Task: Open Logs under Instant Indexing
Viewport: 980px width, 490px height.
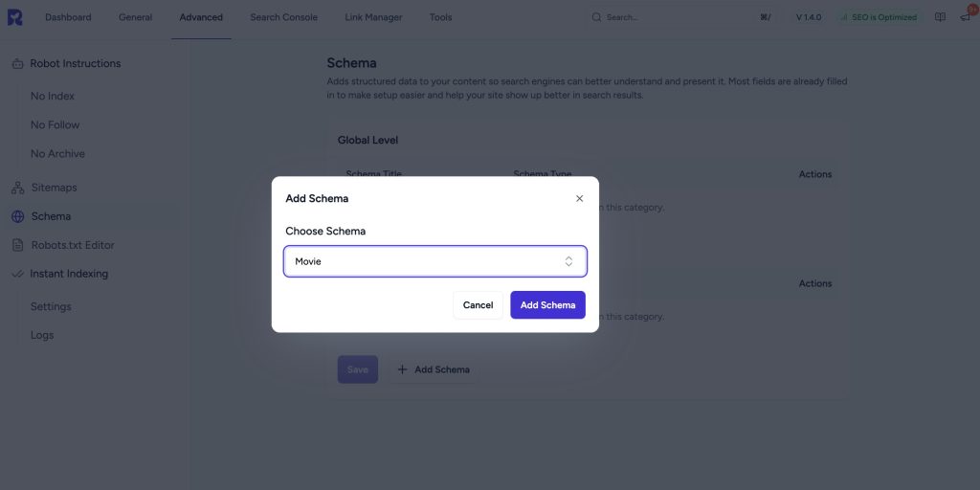Action: point(42,336)
